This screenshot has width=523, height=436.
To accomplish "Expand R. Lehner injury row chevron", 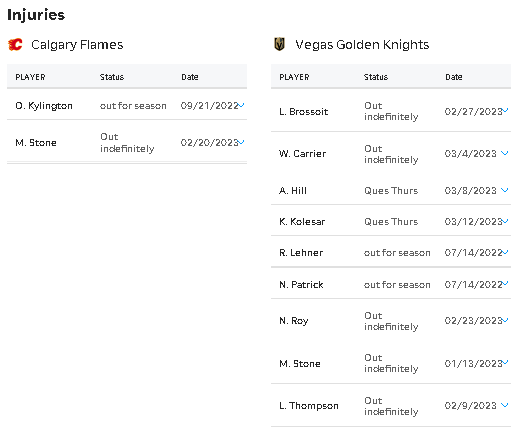I will 506,252.
